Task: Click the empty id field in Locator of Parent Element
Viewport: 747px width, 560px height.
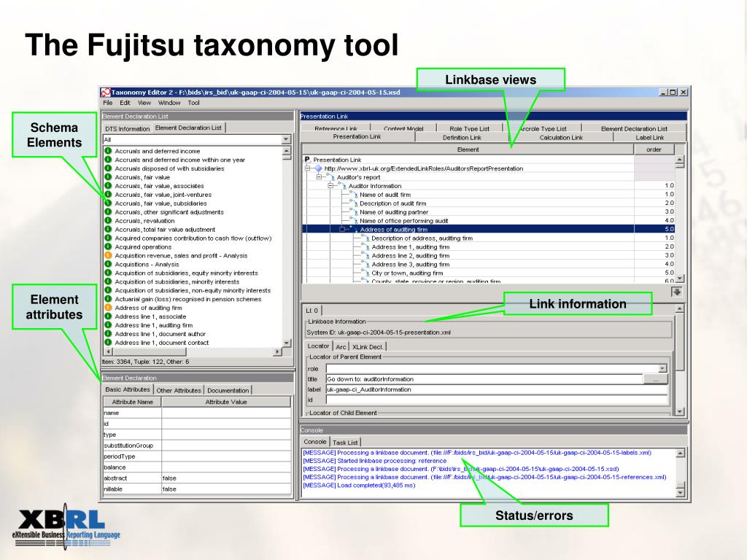Action: click(497, 400)
